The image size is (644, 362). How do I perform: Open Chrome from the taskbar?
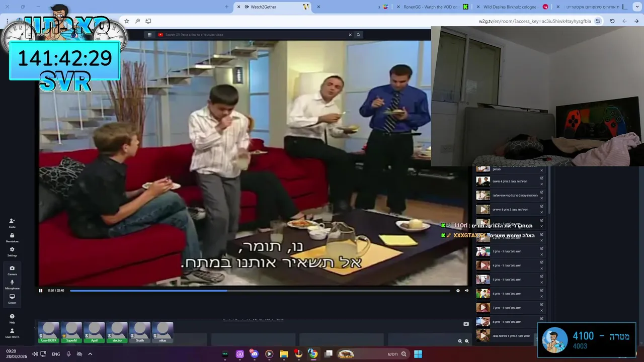313,354
